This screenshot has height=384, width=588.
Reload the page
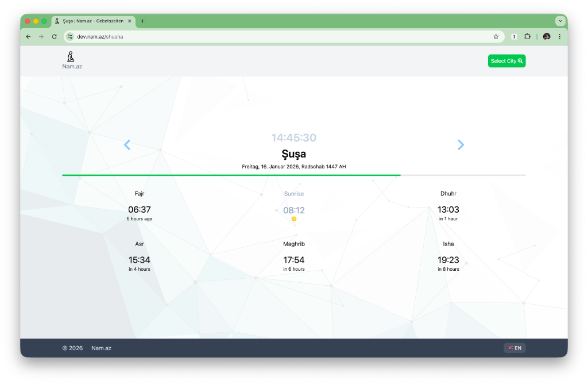[x=54, y=36]
